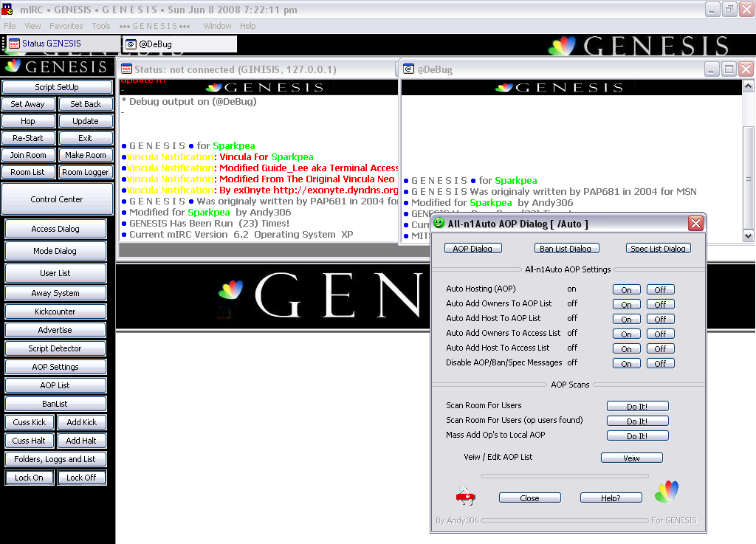
Task: Click the @DeBug window scrollbar down arrow
Action: click(749, 235)
